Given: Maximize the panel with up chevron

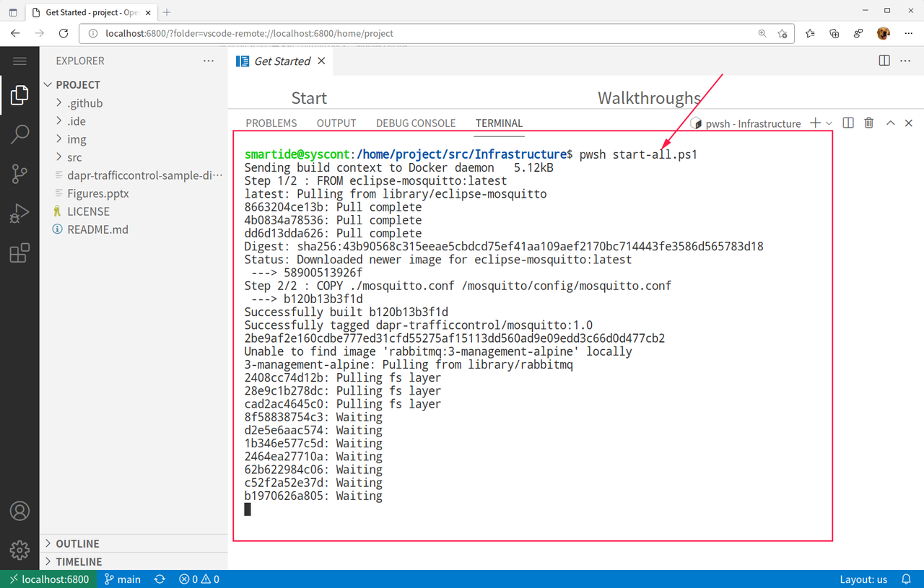Looking at the screenshot, I should click(x=890, y=123).
